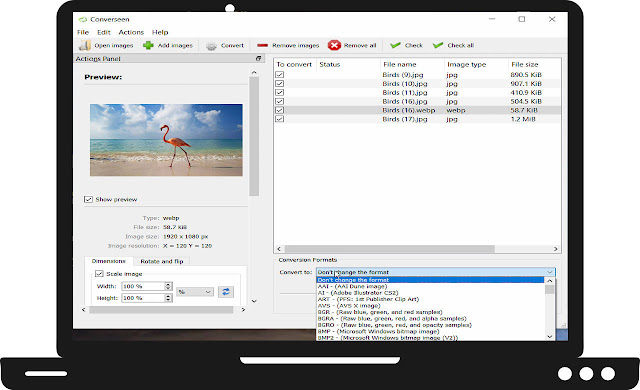The height and width of the screenshot is (390, 640).
Task: Toggle the Show preview checkbox
Action: [x=88, y=199]
